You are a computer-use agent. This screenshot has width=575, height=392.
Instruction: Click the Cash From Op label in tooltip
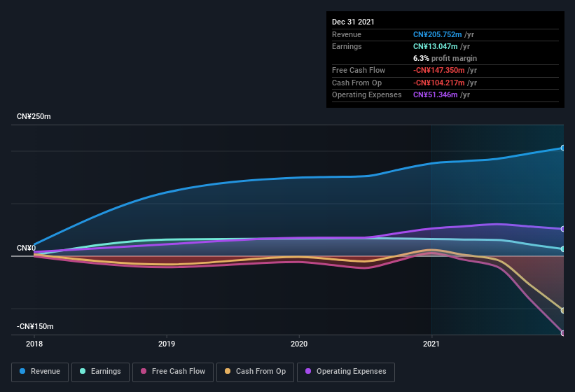(356, 83)
